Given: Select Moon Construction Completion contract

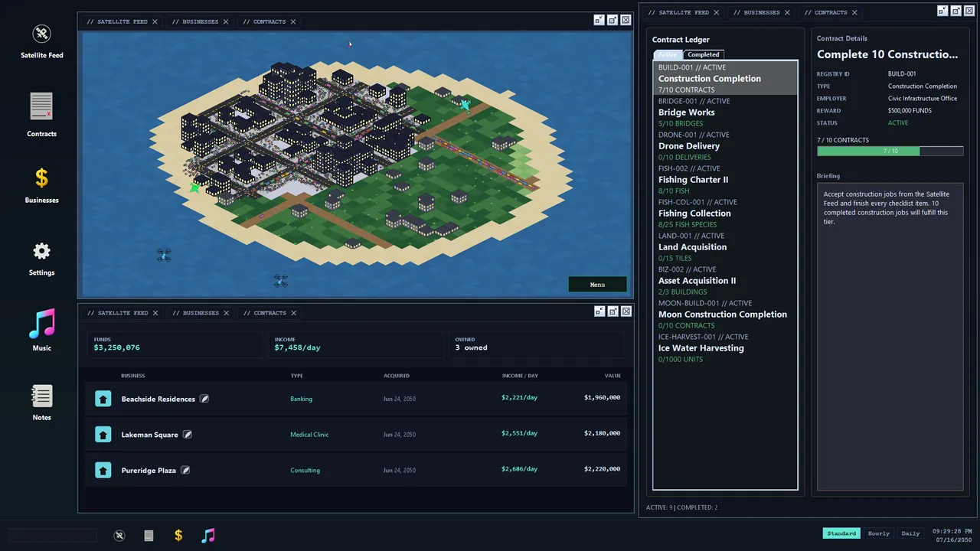Looking at the screenshot, I should click(x=725, y=314).
